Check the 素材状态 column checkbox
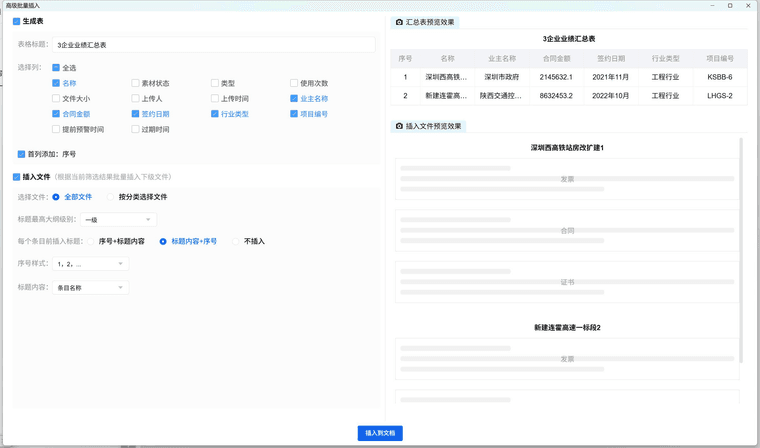 pos(135,83)
